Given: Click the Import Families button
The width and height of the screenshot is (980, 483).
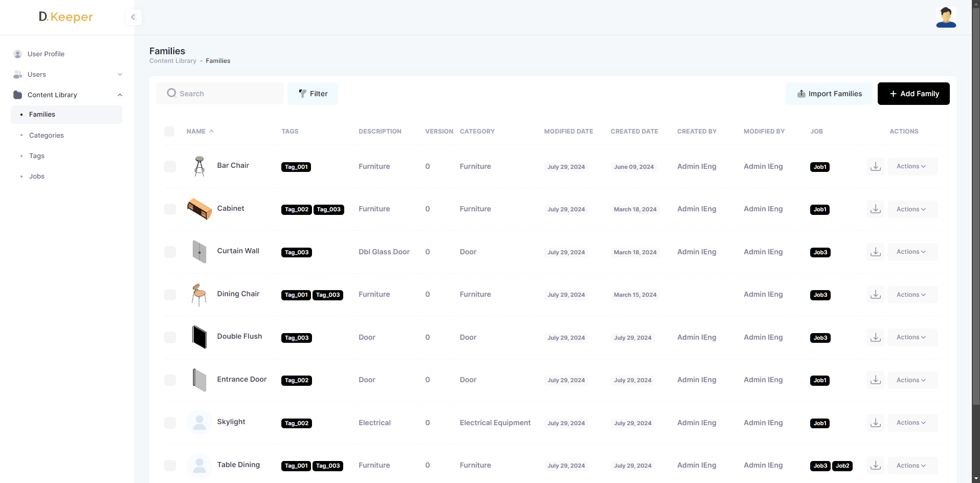Looking at the screenshot, I should click(829, 94).
